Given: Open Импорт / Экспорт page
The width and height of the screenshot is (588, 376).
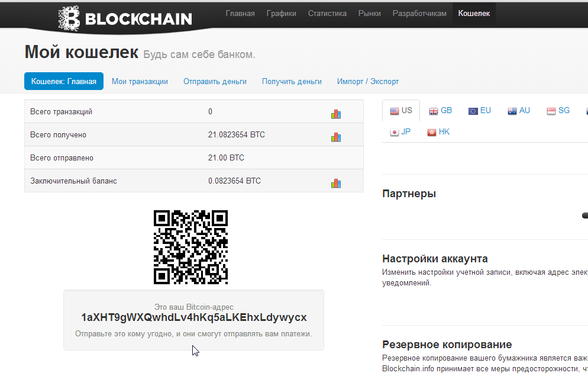Looking at the screenshot, I should pos(368,82).
